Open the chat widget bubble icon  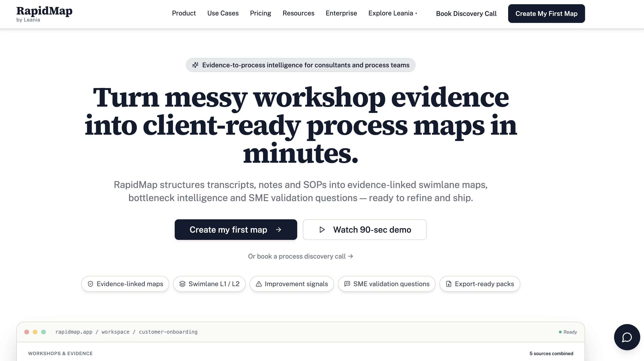pyautogui.click(x=627, y=337)
